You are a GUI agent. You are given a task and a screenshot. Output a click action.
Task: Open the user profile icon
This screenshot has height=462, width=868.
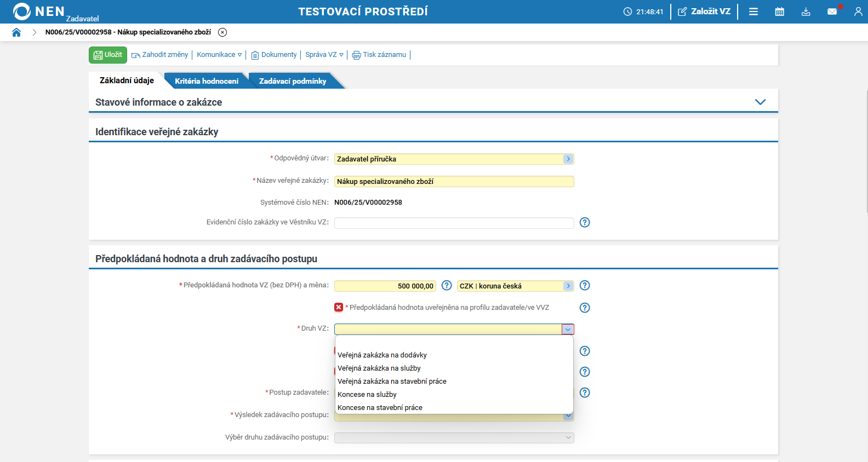point(858,11)
